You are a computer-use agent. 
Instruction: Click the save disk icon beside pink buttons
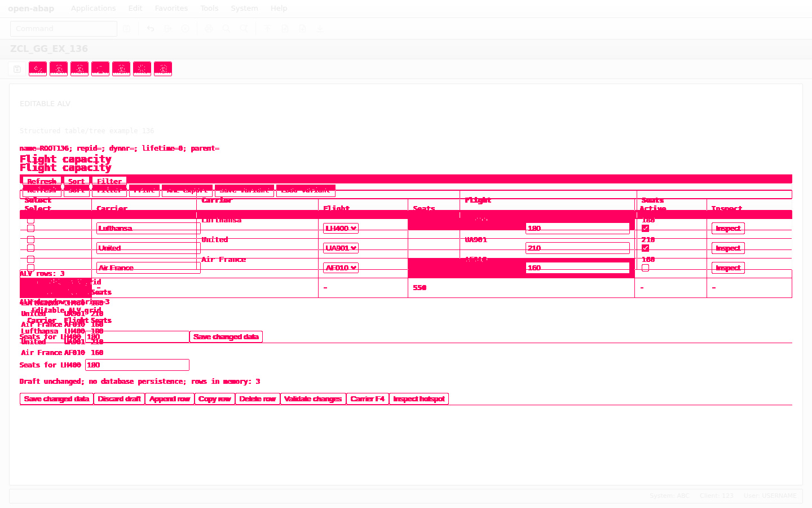click(17, 69)
